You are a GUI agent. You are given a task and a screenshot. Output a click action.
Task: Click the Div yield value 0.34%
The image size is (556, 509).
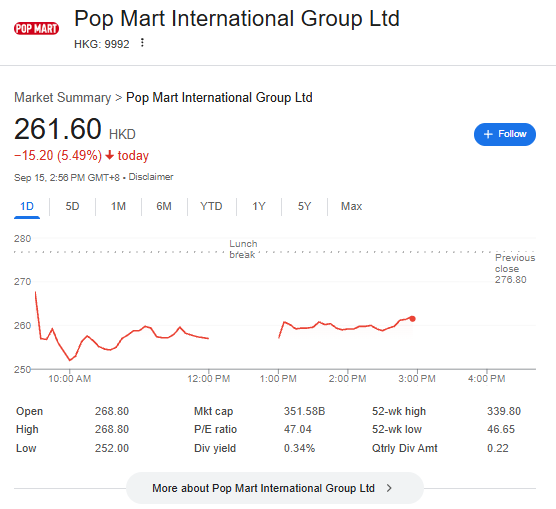tap(299, 448)
